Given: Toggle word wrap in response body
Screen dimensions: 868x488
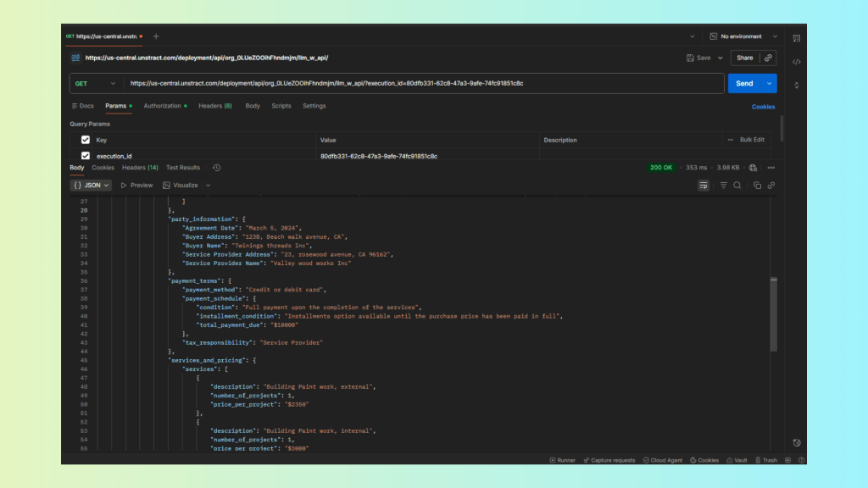Looking at the screenshot, I should pos(703,185).
